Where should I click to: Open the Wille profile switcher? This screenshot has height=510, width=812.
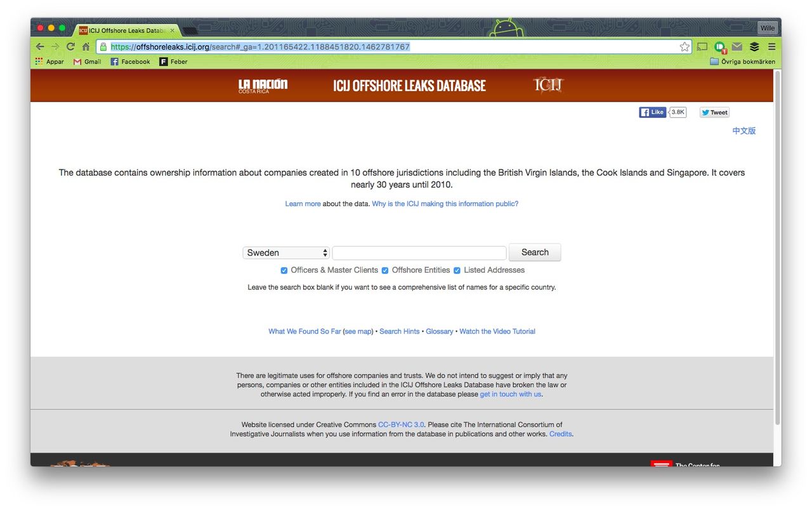(x=768, y=28)
